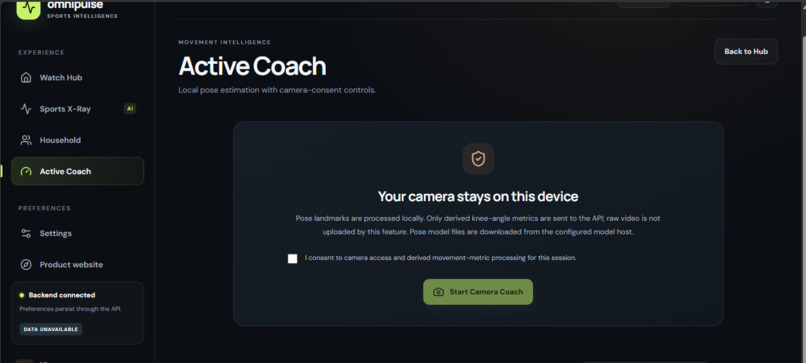
Task: Click the Sports X-Ray pulse icon
Action: (26, 109)
